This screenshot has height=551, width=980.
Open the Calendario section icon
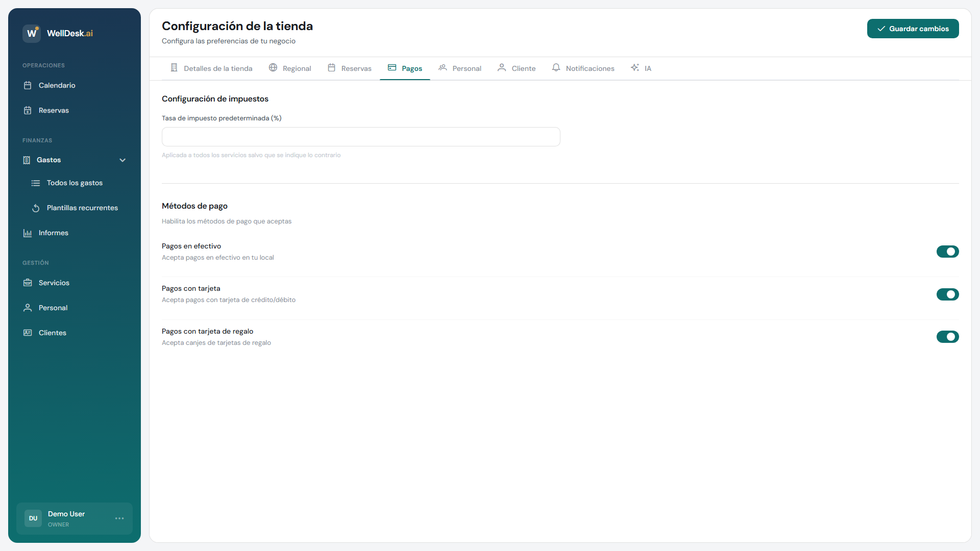click(x=28, y=85)
